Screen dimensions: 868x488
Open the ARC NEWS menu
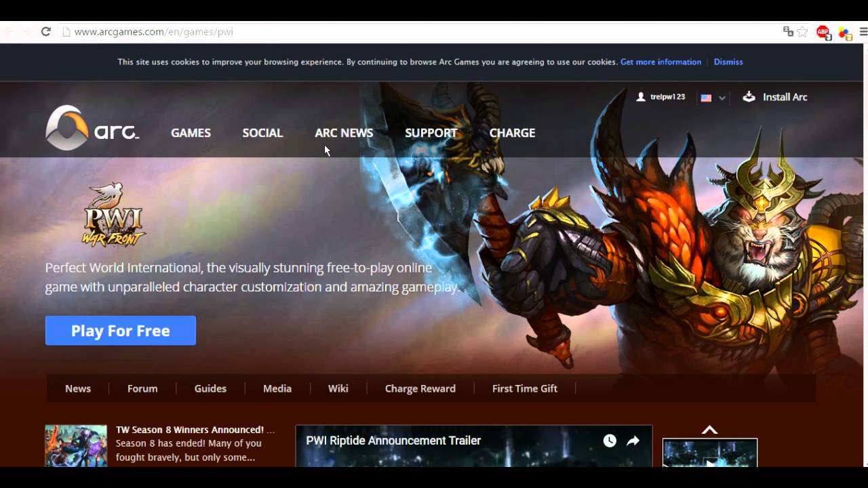344,133
